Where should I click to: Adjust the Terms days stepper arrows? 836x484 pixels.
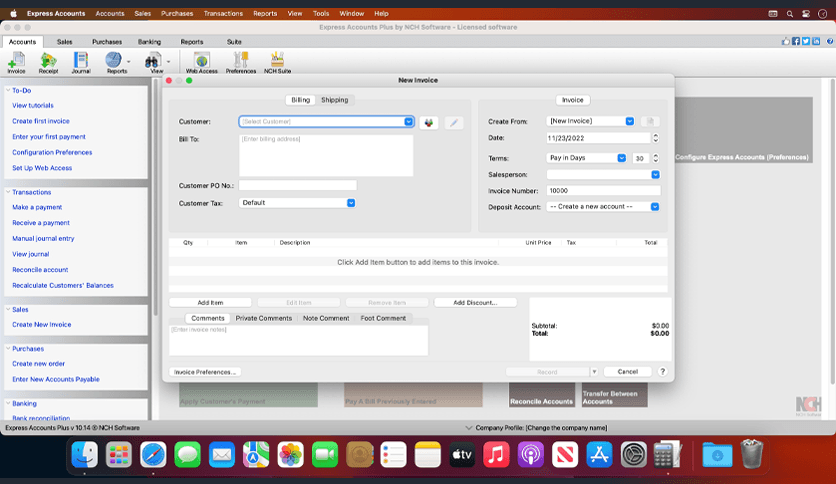click(656, 158)
